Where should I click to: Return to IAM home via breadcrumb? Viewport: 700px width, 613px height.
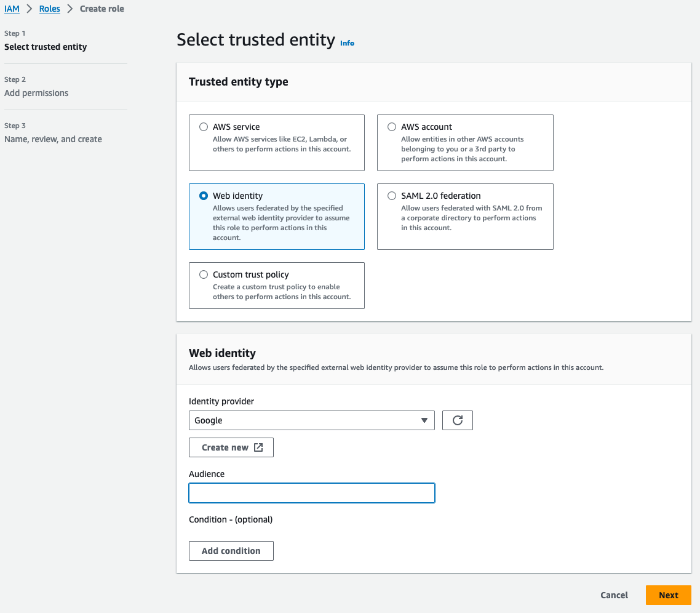[x=12, y=9]
